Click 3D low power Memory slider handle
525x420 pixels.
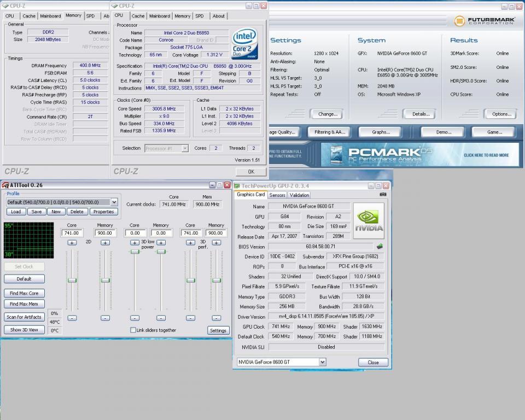pos(161,252)
